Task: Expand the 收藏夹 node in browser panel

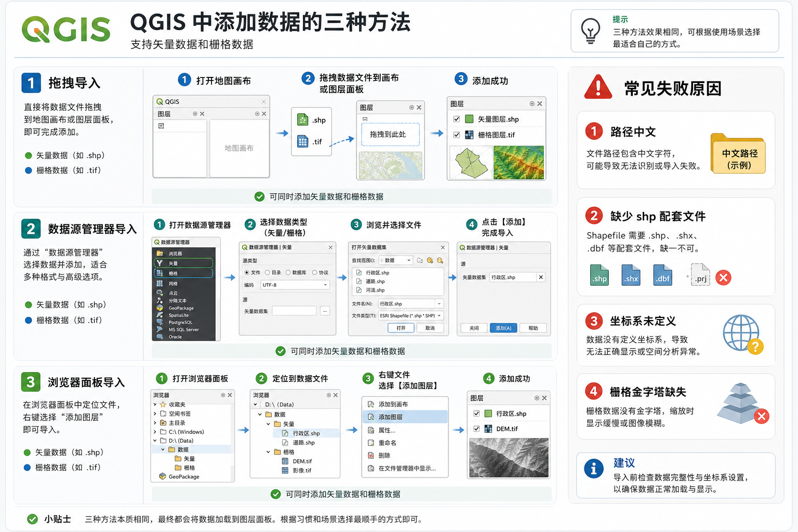Action: coord(155,404)
